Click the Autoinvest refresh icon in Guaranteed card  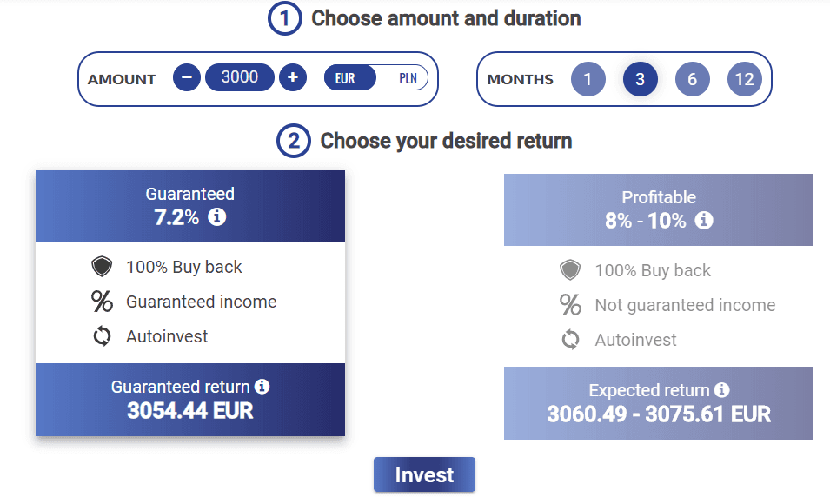[x=102, y=336]
